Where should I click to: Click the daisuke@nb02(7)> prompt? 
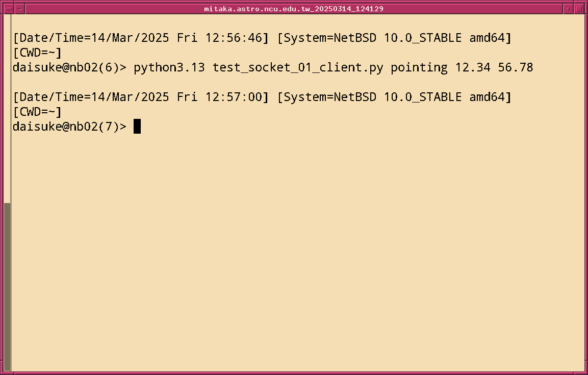pos(69,127)
